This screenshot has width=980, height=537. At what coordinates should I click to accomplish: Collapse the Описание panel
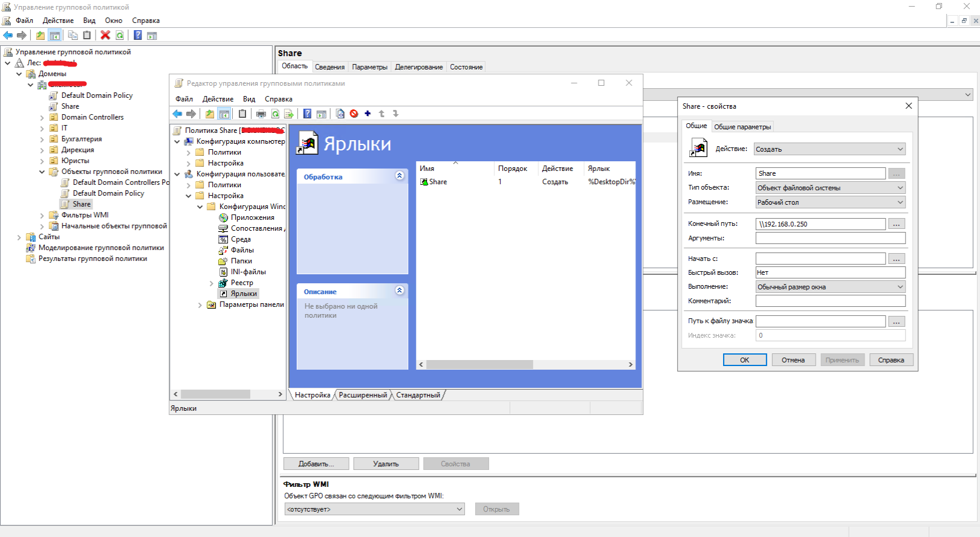pyautogui.click(x=400, y=291)
